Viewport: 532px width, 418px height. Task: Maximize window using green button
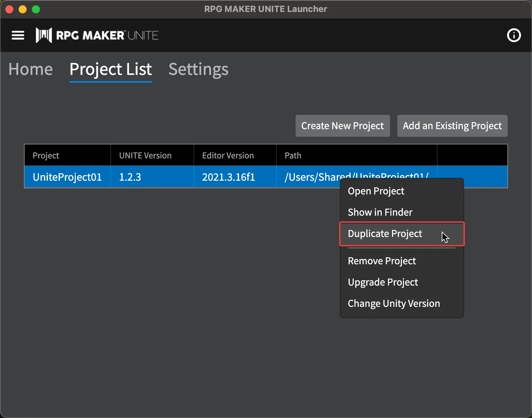tap(36, 9)
